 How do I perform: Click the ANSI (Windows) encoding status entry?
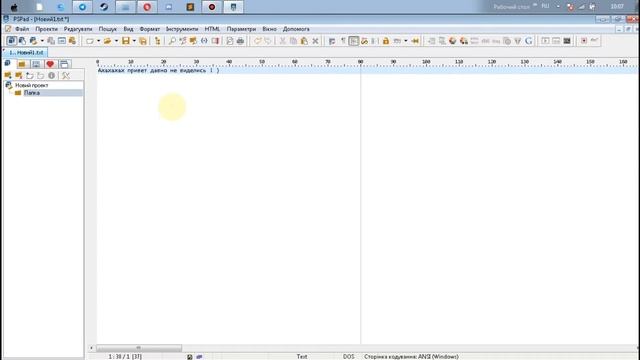click(411, 357)
